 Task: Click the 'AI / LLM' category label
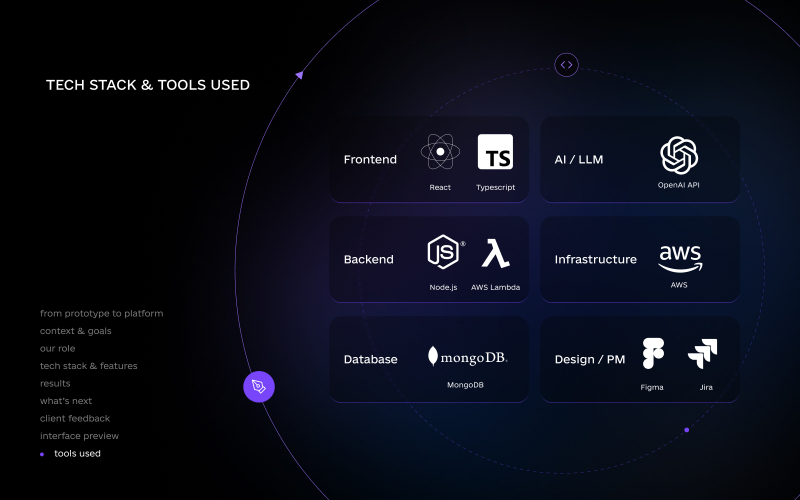click(x=579, y=159)
